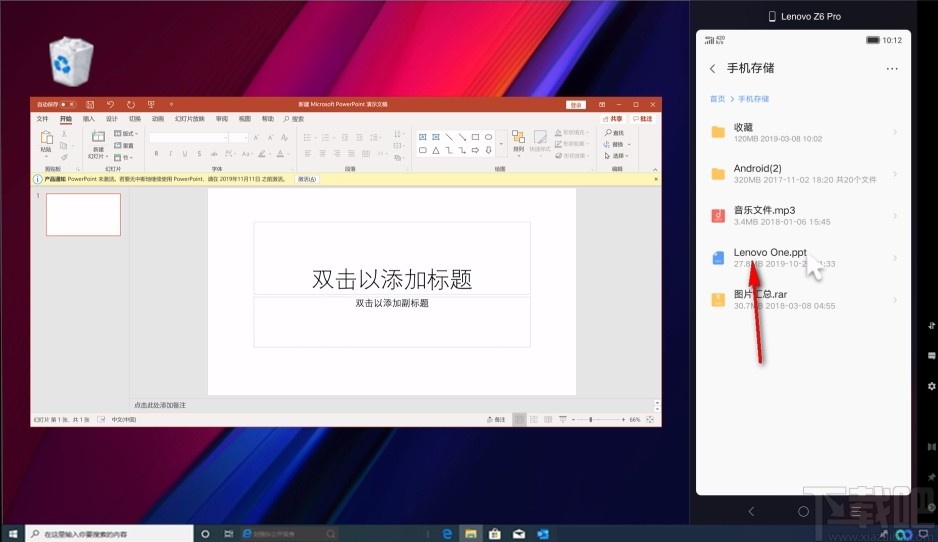The height and width of the screenshot is (542, 938).
Task: Switch to the Design (设计) tab
Action: click(112, 118)
